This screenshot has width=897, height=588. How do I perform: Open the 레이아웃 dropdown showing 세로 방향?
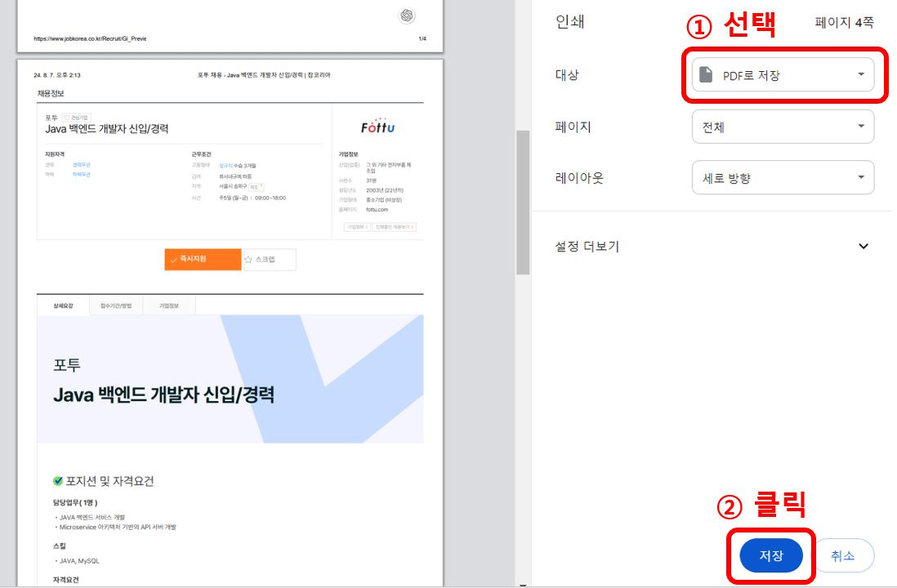pyautogui.click(x=781, y=177)
